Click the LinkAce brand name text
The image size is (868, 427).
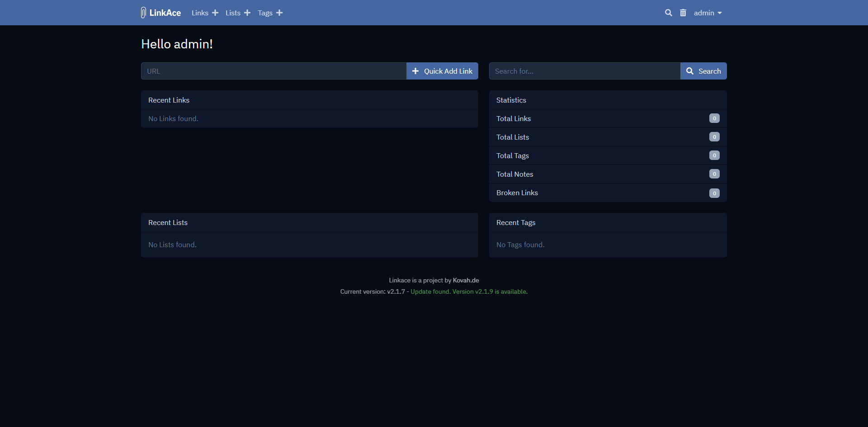165,13
